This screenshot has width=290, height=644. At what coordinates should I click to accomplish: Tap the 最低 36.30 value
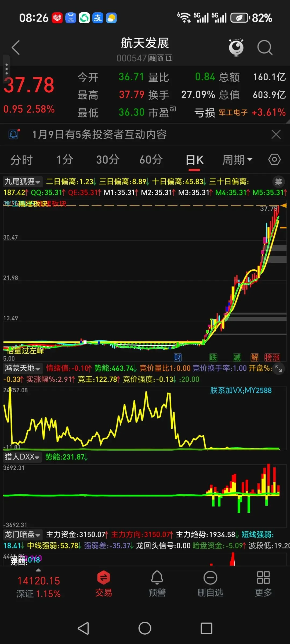click(132, 112)
